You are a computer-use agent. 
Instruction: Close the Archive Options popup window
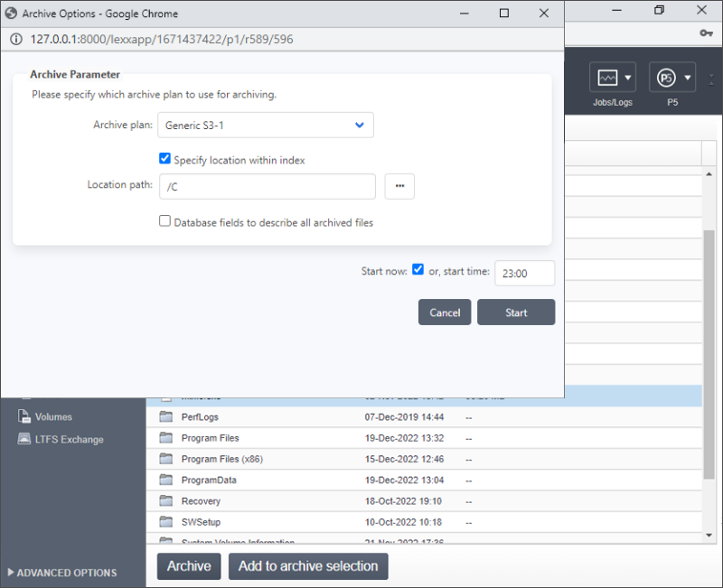point(544,13)
